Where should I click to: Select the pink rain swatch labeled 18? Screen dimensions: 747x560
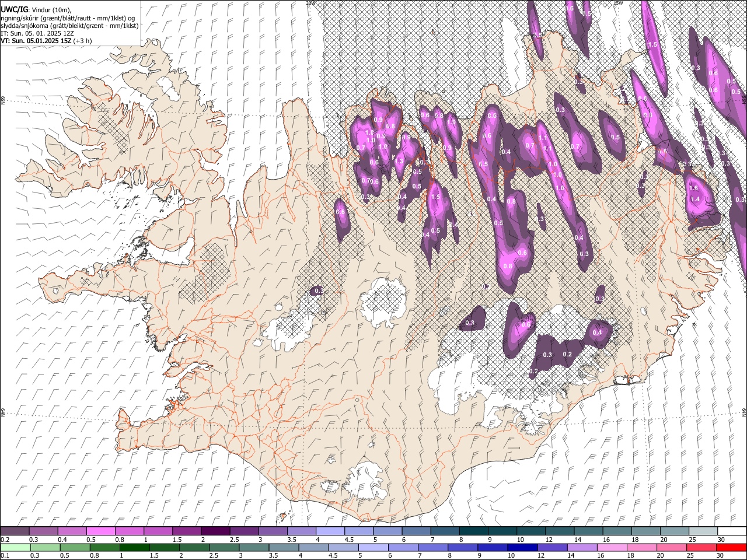[x=642, y=547]
